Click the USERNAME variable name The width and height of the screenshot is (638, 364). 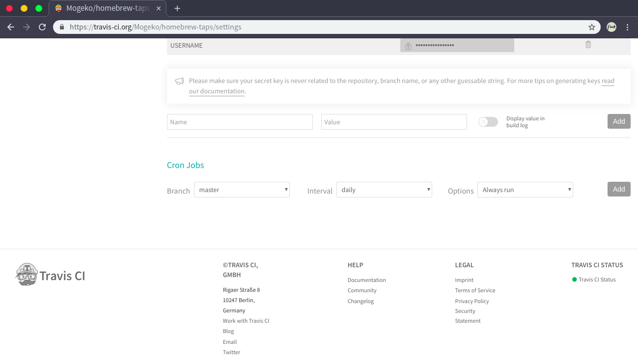coord(187,45)
